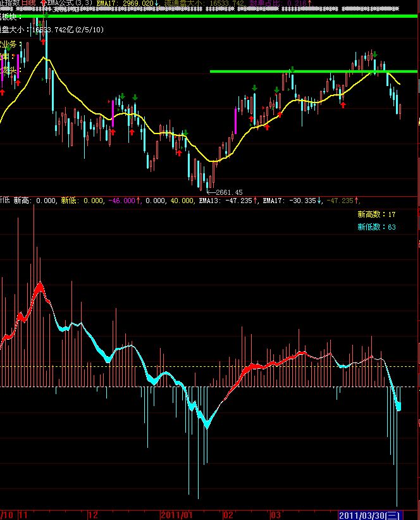420x520 pixels.
Task: Click the 2011/01 date axis label
Action: [x=176, y=516]
